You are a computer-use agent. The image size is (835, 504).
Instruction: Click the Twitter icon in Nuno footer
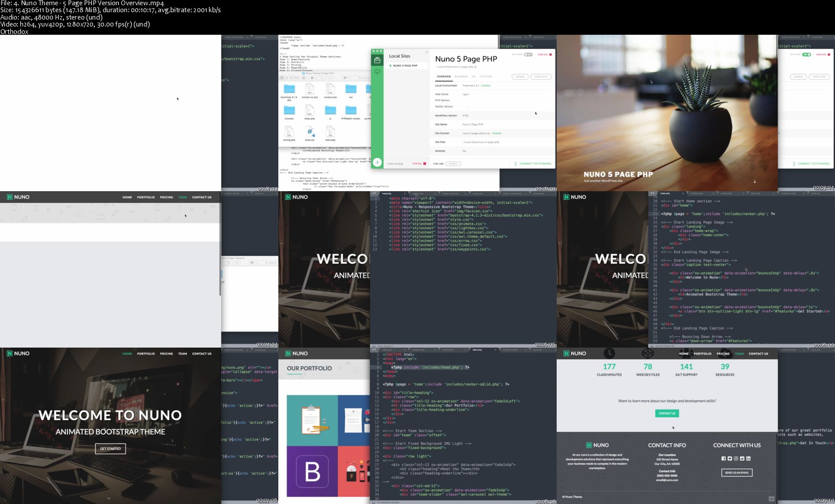[x=730, y=458]
